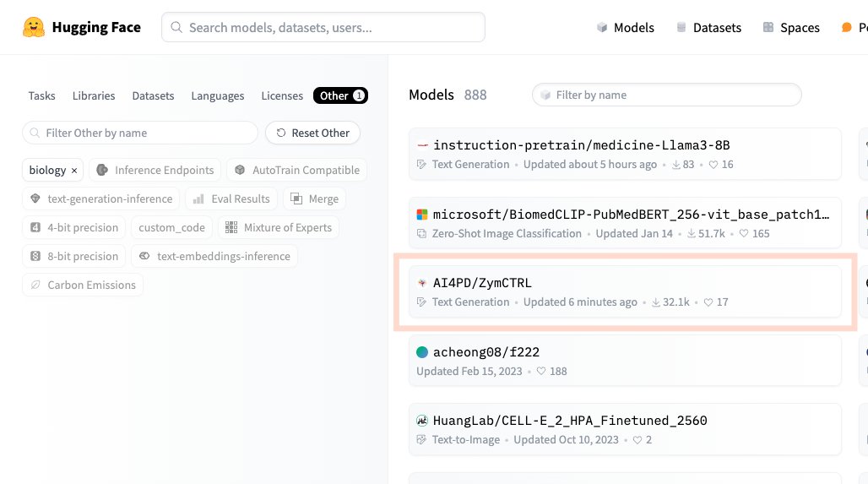Open the acheong08/f222 model
Screen dimensions: 868x484
(x=625, y=361)
